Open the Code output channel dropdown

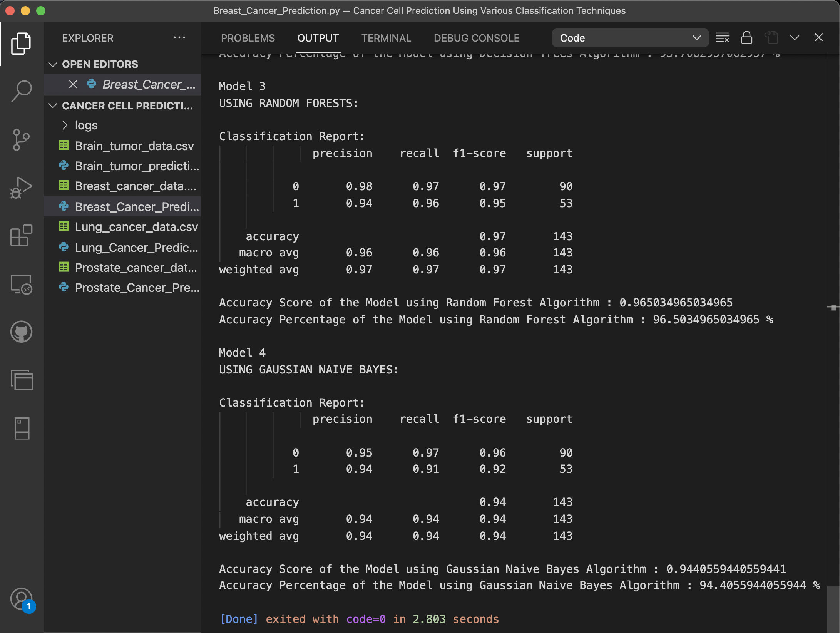pos(630,37)
